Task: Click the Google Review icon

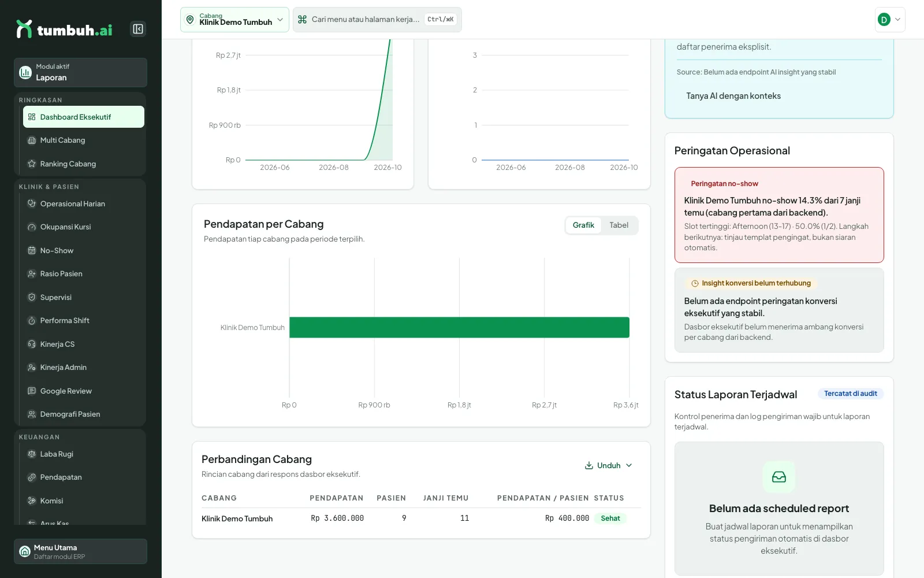Action: coord(32,391)
